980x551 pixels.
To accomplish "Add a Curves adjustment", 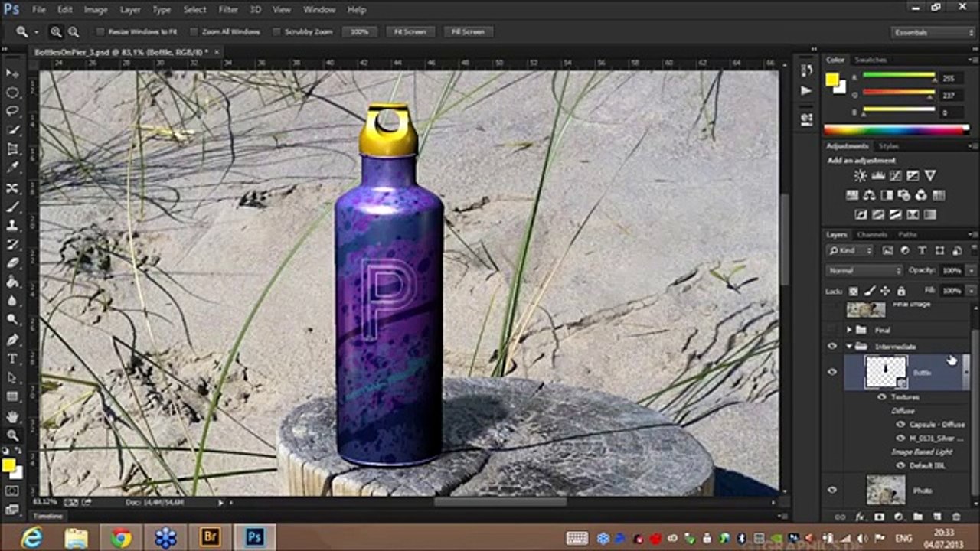I will (x=895, y=176).
